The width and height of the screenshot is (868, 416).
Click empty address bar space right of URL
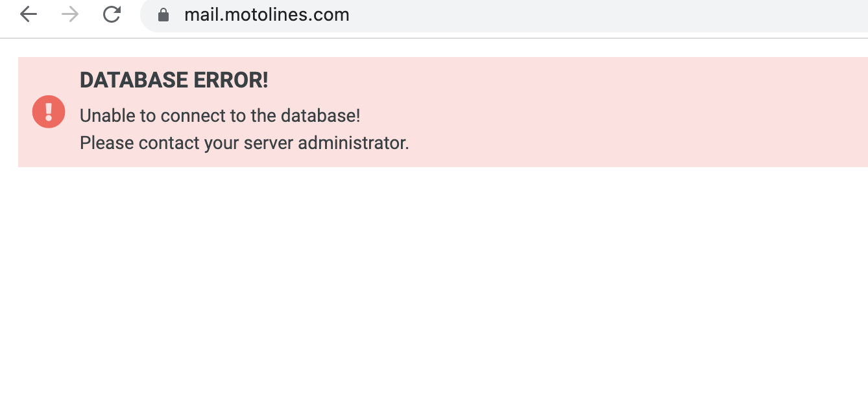coord(584,15)
